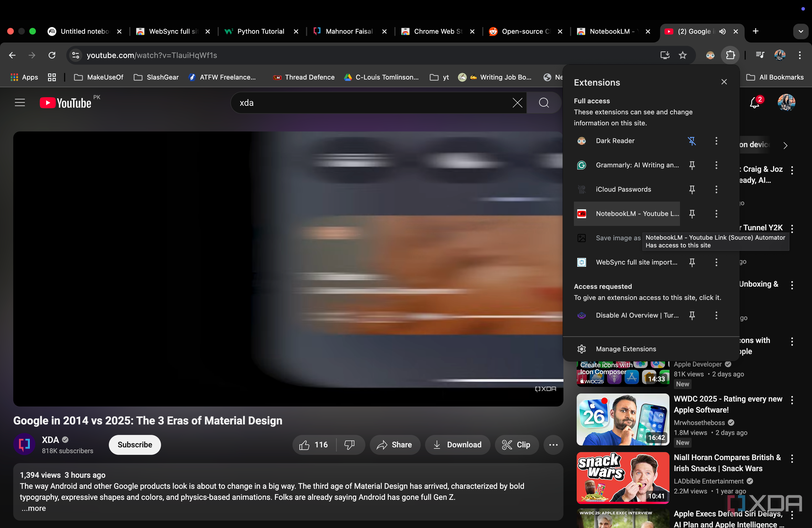Open Chrome's three-dot menu
Screen dimensions: 812x528
tap(799, 55)
